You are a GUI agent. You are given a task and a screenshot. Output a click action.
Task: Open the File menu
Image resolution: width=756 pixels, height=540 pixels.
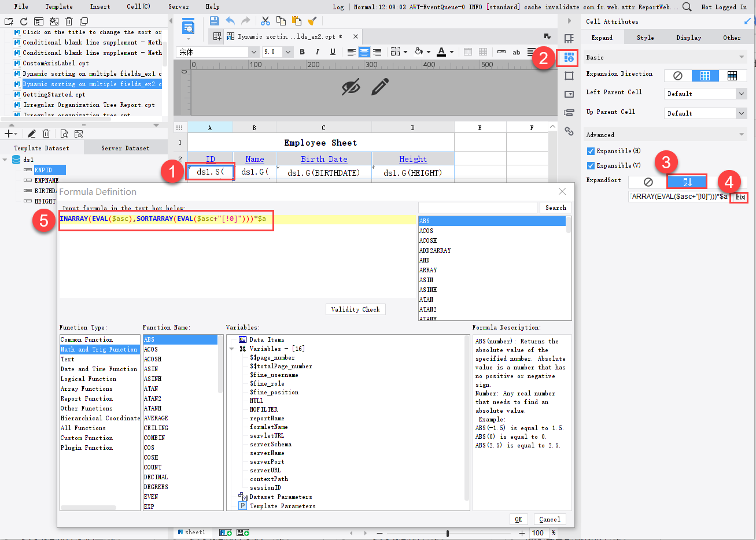tap(21, 6)
